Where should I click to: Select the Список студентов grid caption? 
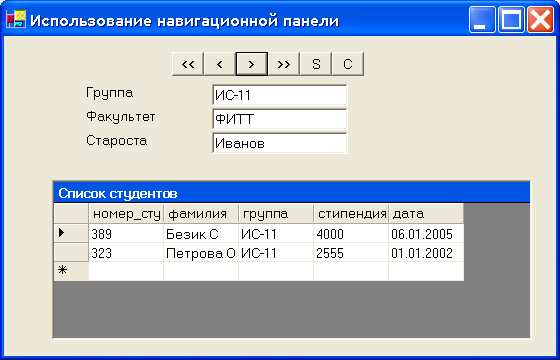(x=291, y=193)
